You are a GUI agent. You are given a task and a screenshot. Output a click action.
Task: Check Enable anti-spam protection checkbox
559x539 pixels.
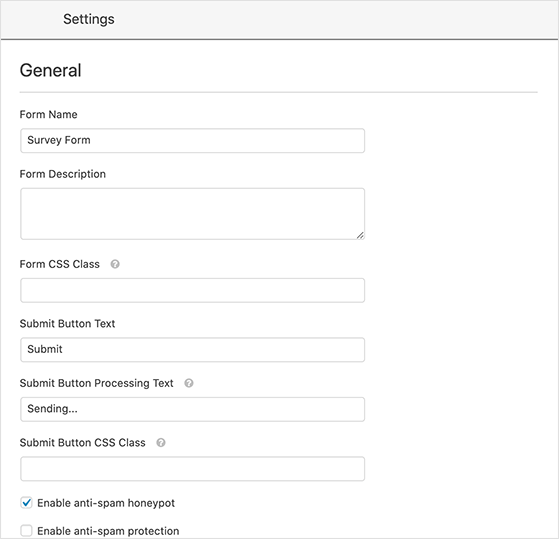(x=26, y=531)
